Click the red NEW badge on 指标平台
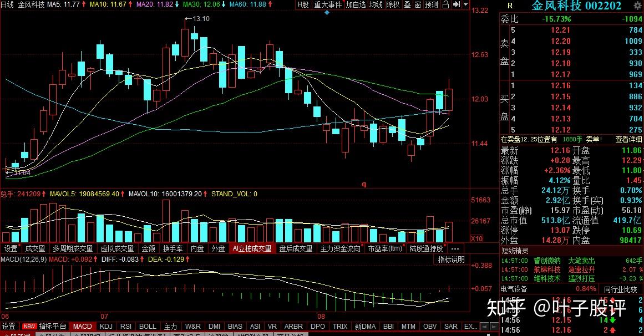 tap(29, 326)
